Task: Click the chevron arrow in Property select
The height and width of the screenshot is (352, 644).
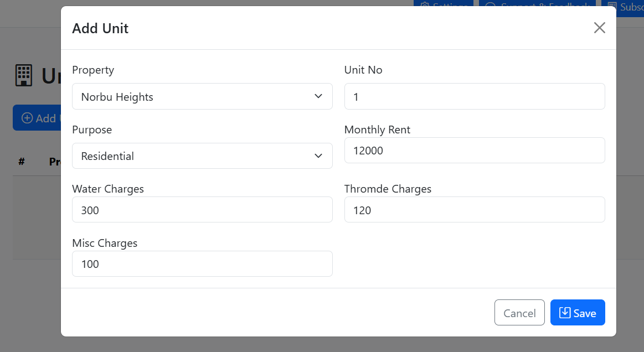Action: (x=318, y=96)
